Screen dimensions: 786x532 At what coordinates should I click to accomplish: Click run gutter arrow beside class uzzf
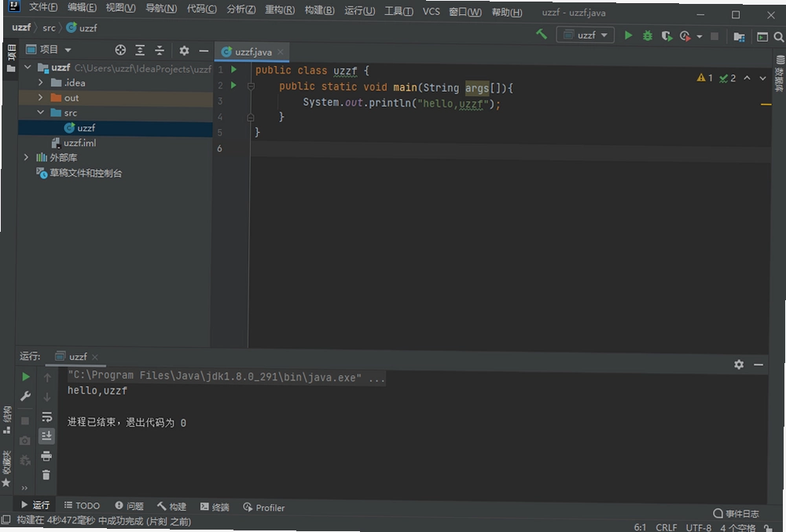233,70
